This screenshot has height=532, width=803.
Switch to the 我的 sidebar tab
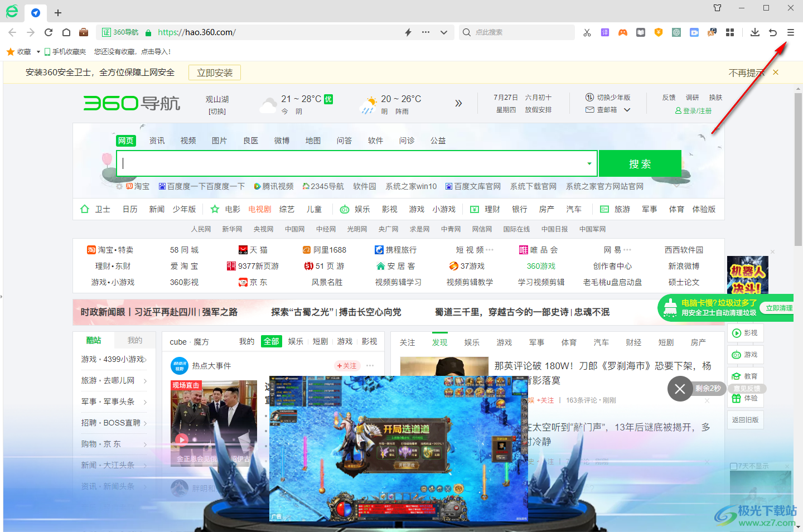135,340
